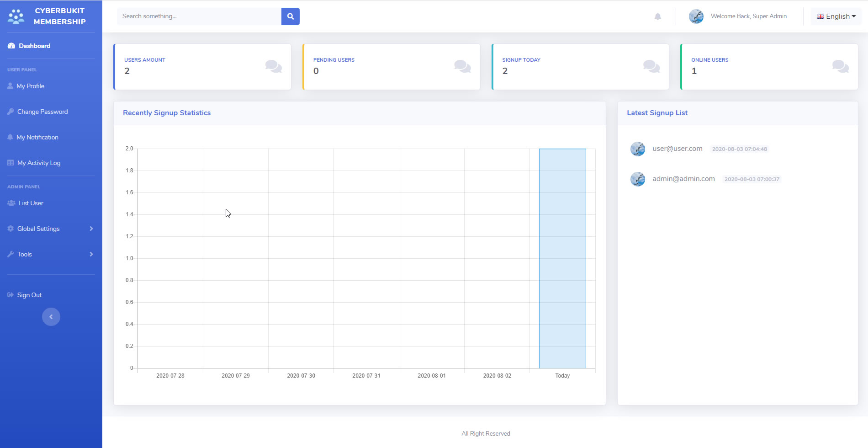The image size is (868, 448).
Task: Click the search magnifier button
Action: [290, 16]
